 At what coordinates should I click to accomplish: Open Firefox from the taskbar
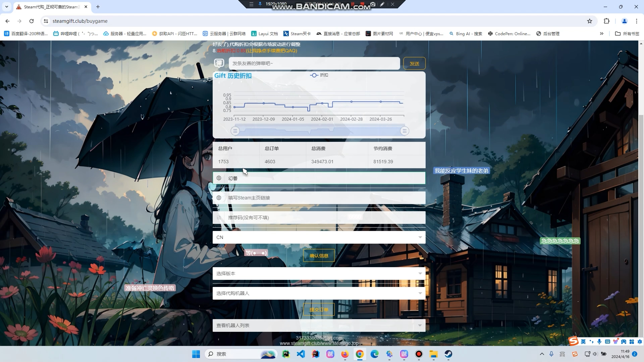tap(345, 354)
